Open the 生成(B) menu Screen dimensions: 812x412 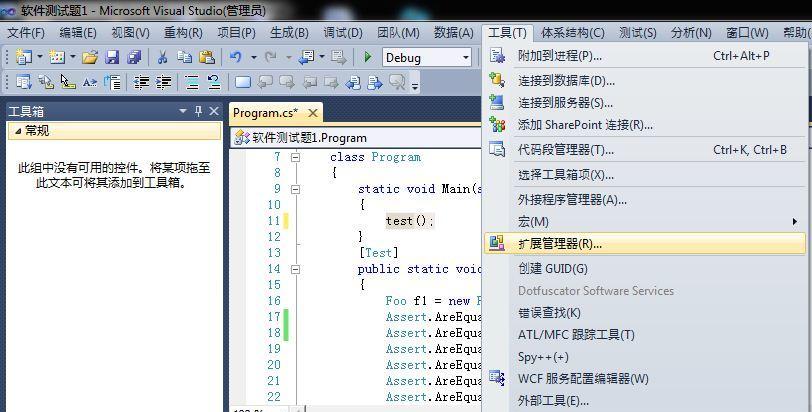tap(289, 33)
